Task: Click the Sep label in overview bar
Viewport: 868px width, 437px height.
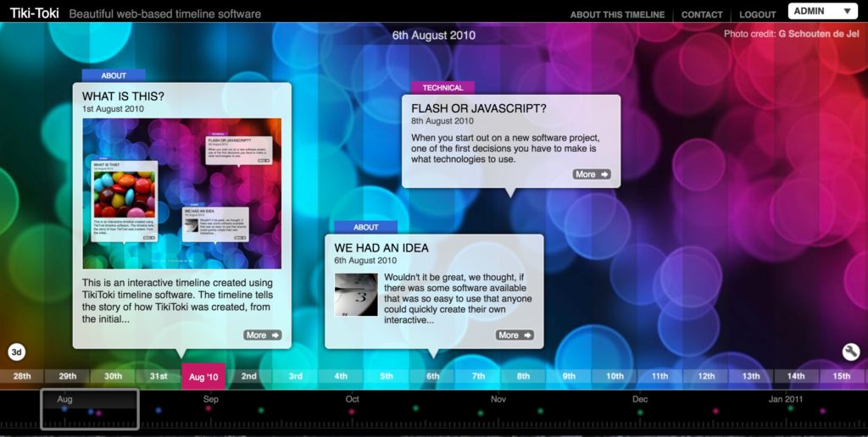Action: [x=210, y=399]
